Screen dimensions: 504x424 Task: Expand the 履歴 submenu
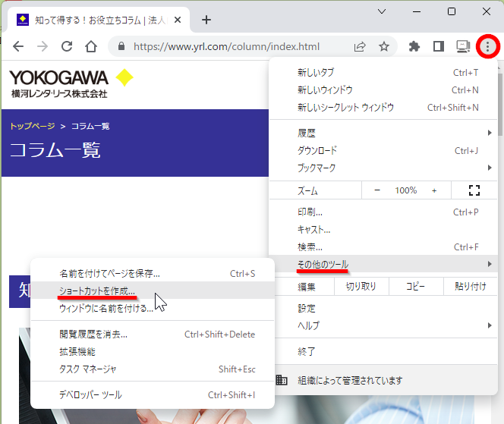pyautogui.click(x=383, y=133)
